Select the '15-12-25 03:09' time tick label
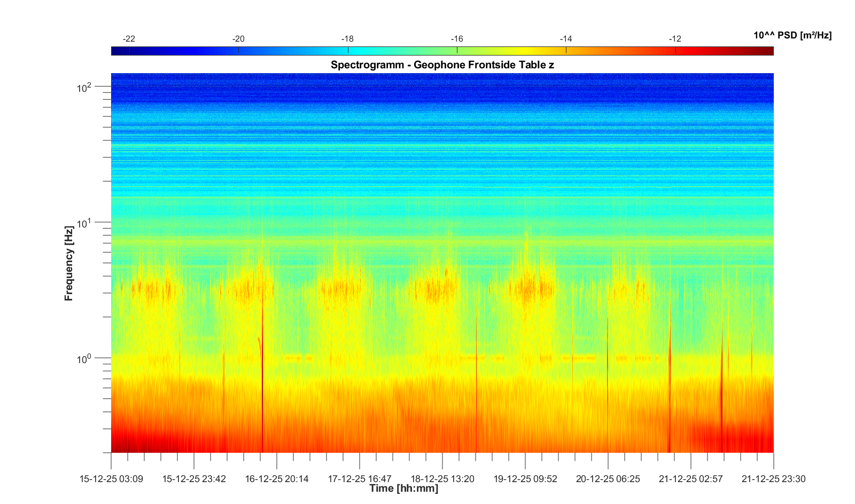 (111, 479)
